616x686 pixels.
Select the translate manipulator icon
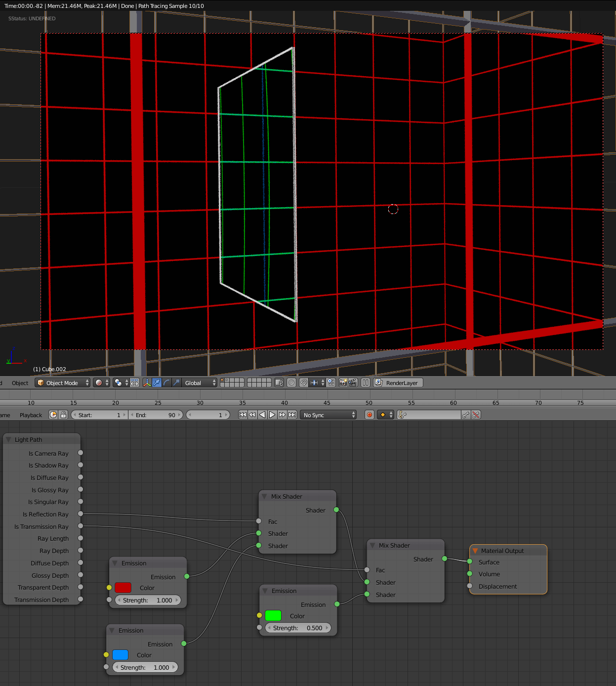click(157, 383)
